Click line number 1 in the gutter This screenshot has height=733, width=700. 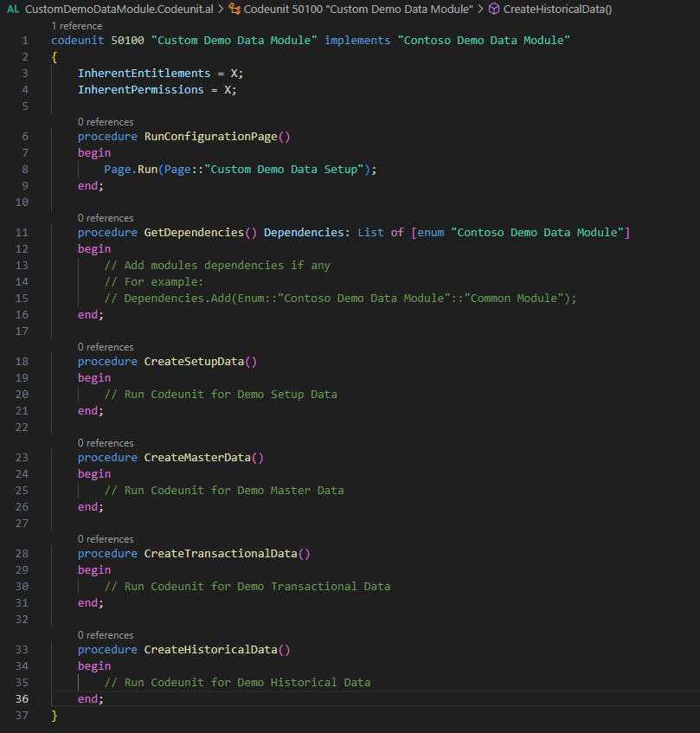(25, 41)
